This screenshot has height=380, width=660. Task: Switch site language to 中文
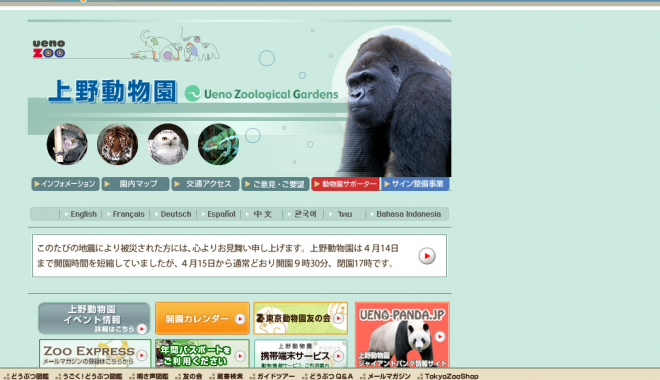263,214
